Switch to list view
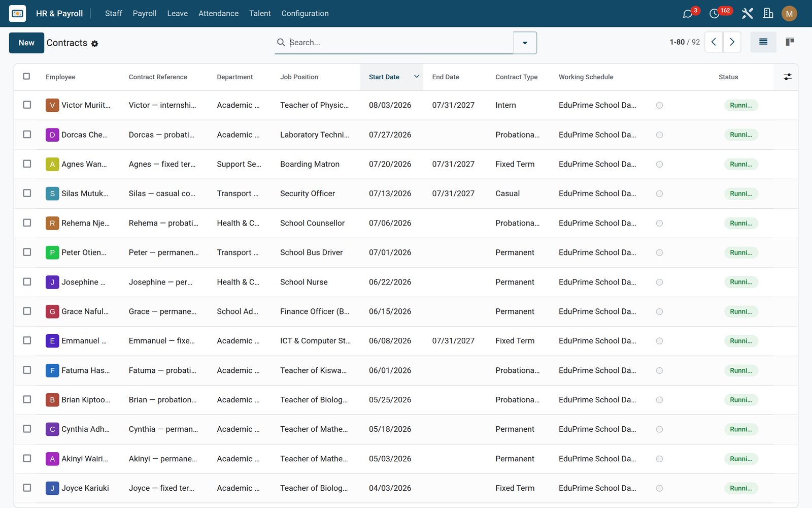812x508 pixels. tap(763, 42)
